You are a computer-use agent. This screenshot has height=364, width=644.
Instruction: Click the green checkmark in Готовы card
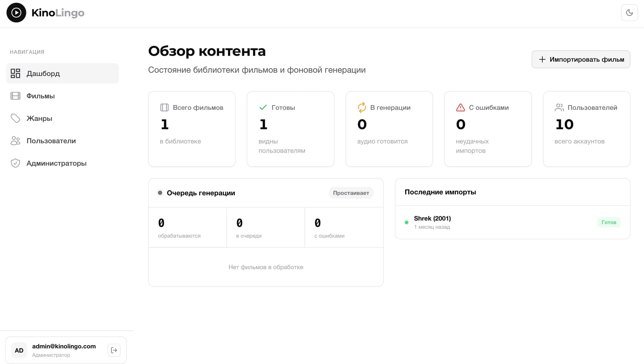point(263,107)
